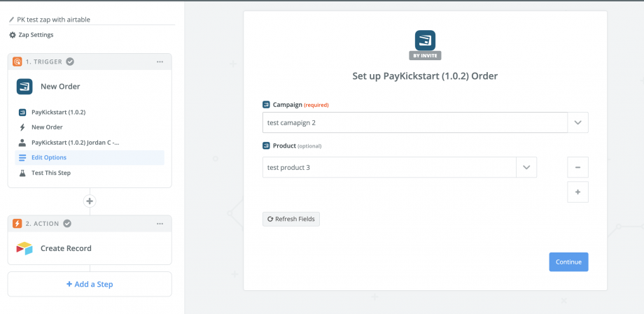Screen dimensions: 644x314
Task: Click large PayKickstart By Invite logo
Action: (x=425, y=45)
